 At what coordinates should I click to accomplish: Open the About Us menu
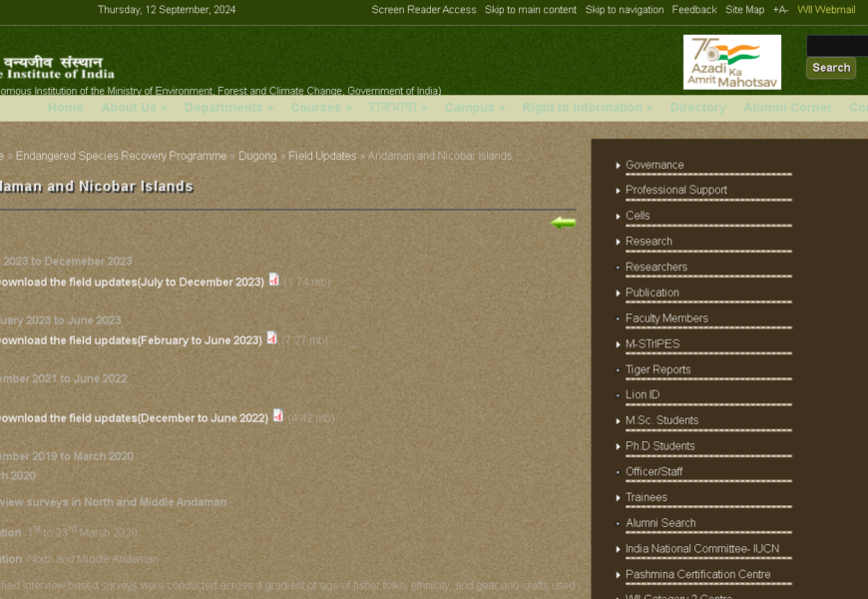[134, 108]
